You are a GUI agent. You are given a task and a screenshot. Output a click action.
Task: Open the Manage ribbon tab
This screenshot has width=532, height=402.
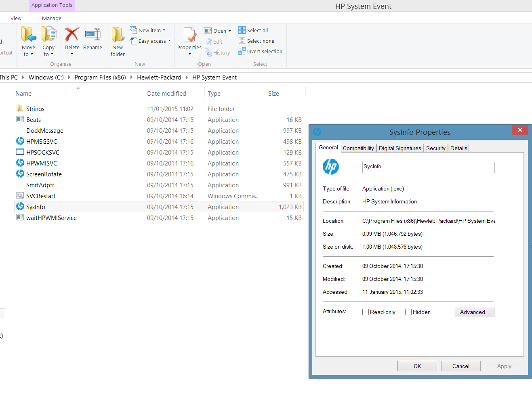pyautogui.click(x=52, y=18)
